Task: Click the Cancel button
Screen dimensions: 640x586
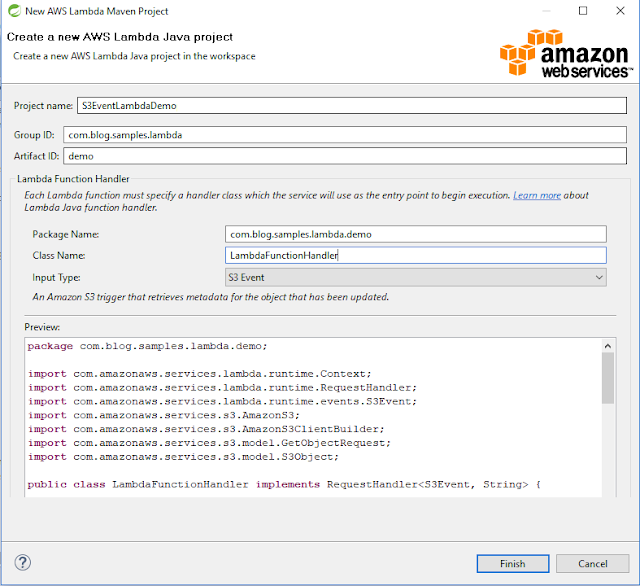Action: click(x=592, y=564)
